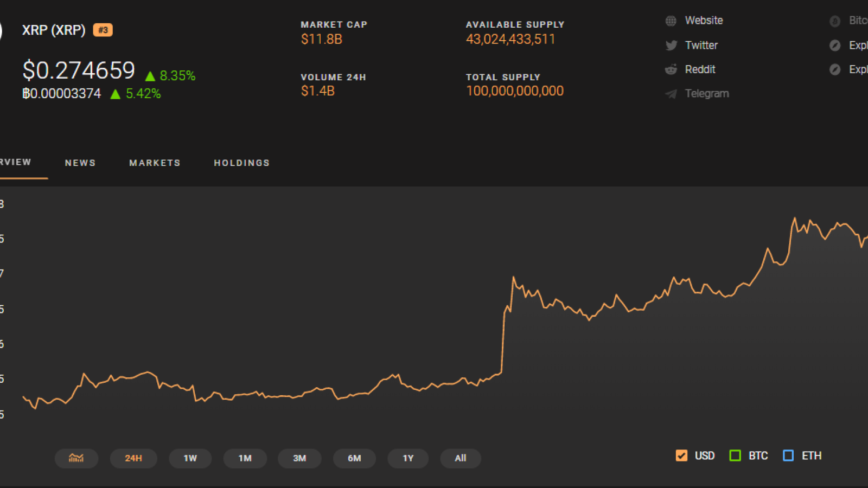Switch to the News tab
868x488 pixels.
[80, 163]
